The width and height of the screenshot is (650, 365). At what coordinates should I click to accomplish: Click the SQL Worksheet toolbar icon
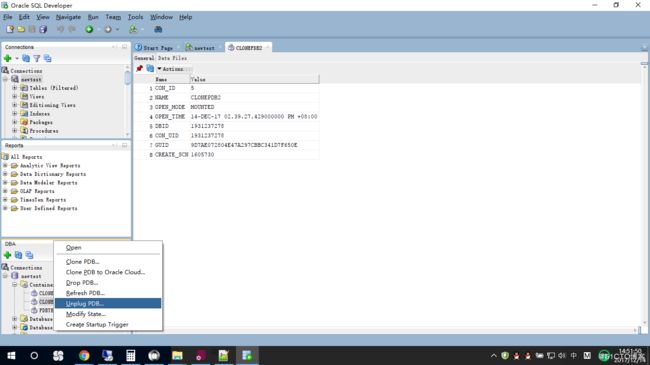pos(133,29)
